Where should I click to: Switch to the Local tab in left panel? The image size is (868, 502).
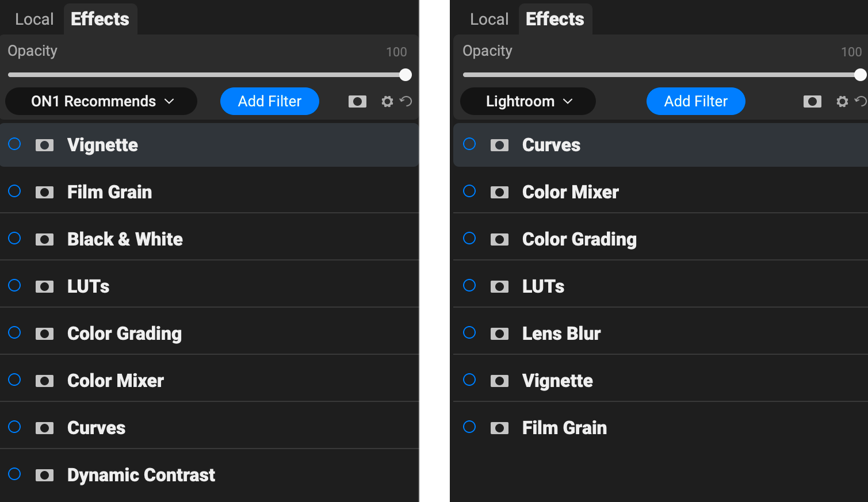coord(34,19)
